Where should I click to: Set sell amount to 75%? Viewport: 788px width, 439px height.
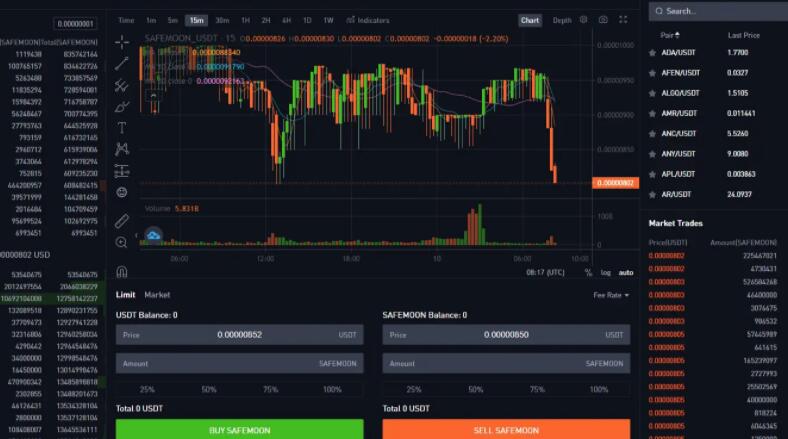click(537, 389)
